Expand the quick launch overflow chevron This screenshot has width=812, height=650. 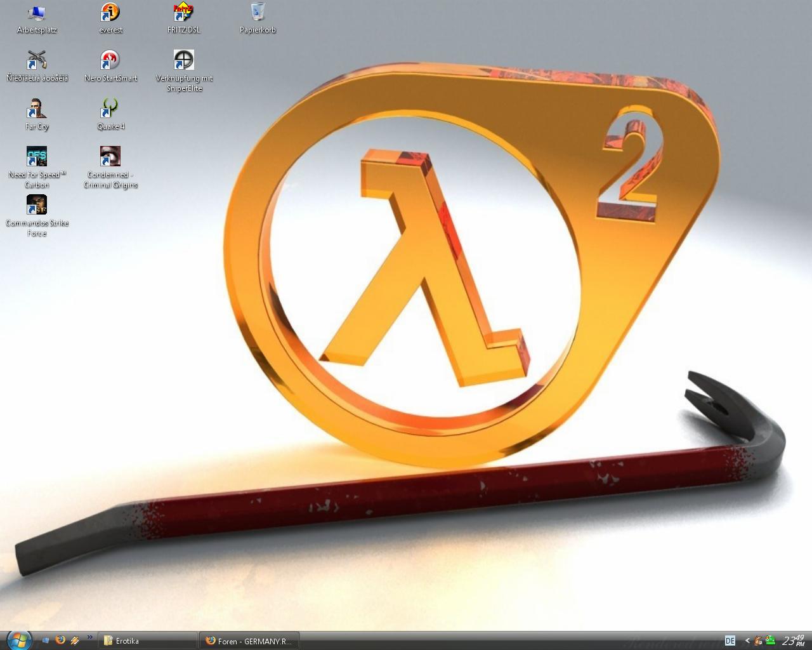(x=89, y=637)
